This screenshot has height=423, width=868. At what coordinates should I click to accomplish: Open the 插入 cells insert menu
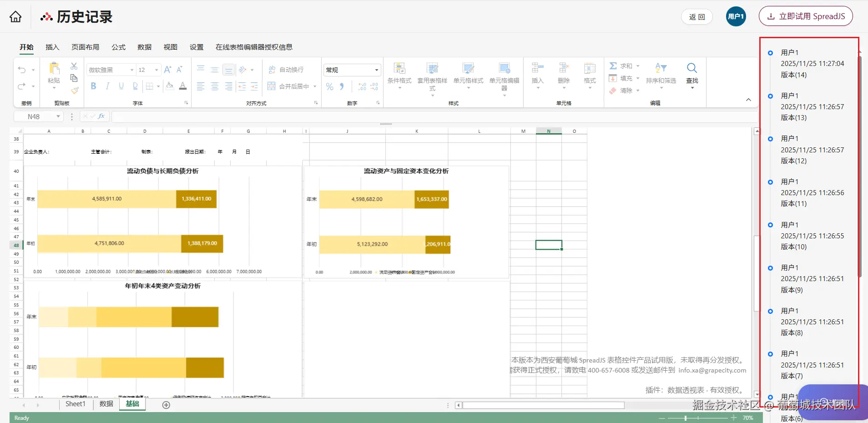pyautogui.click(x=538, y=76)
